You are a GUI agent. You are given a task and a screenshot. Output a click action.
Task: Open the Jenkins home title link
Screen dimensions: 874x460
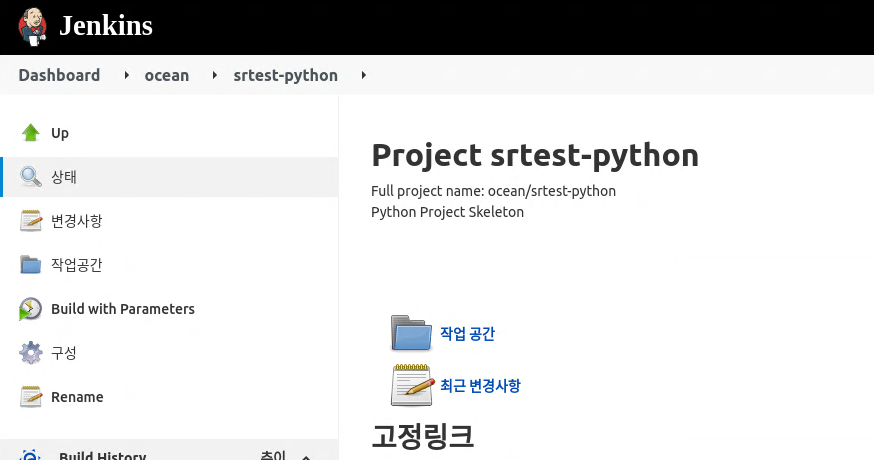106,26
